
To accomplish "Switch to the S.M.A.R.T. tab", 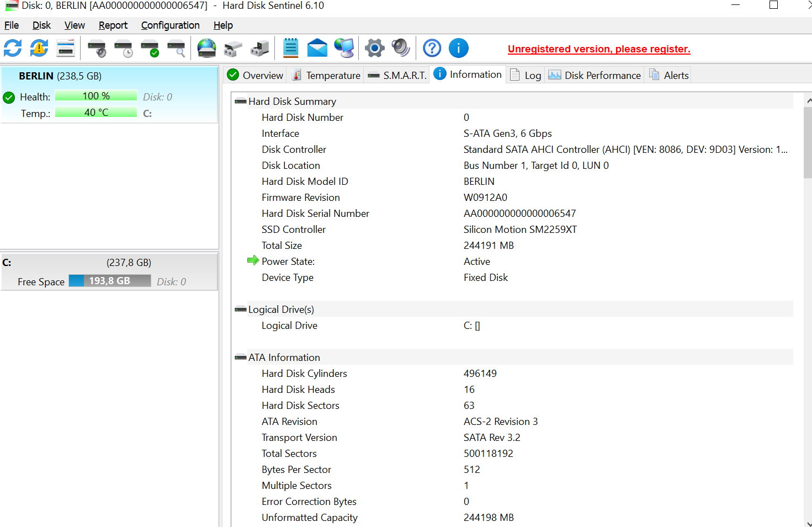I will [x=396, y=74].
